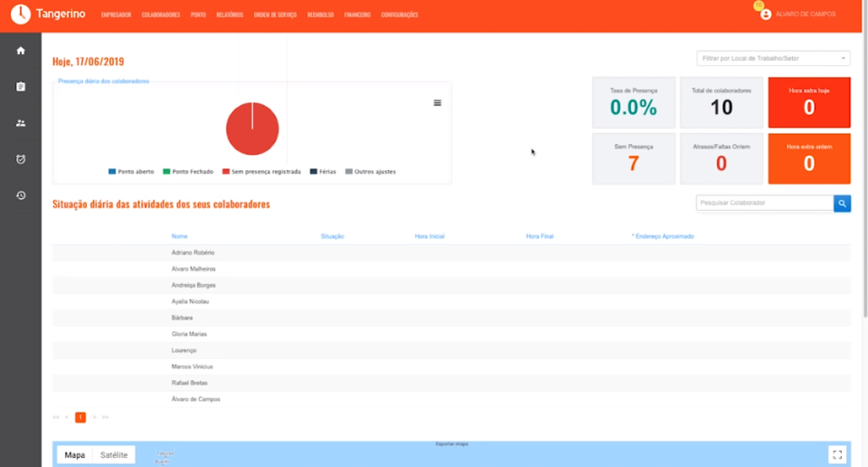This screenshot has width=868, height=467.
Task: Click the Exportar mapa link
Action: pos(452,443)
